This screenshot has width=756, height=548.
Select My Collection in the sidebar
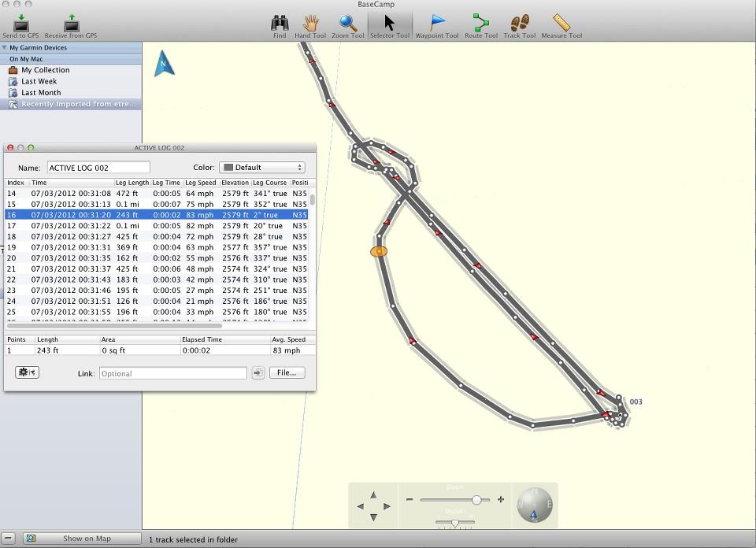(45, 70)
